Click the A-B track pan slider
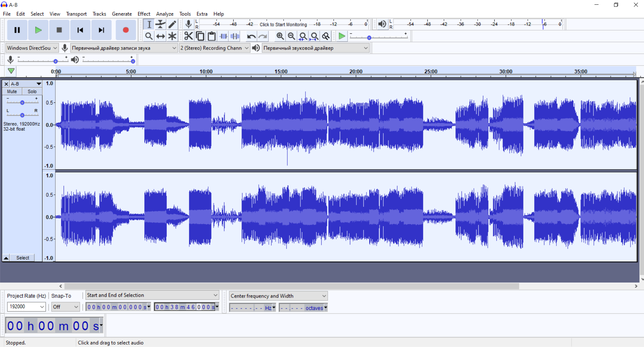 tap(22, 115)
